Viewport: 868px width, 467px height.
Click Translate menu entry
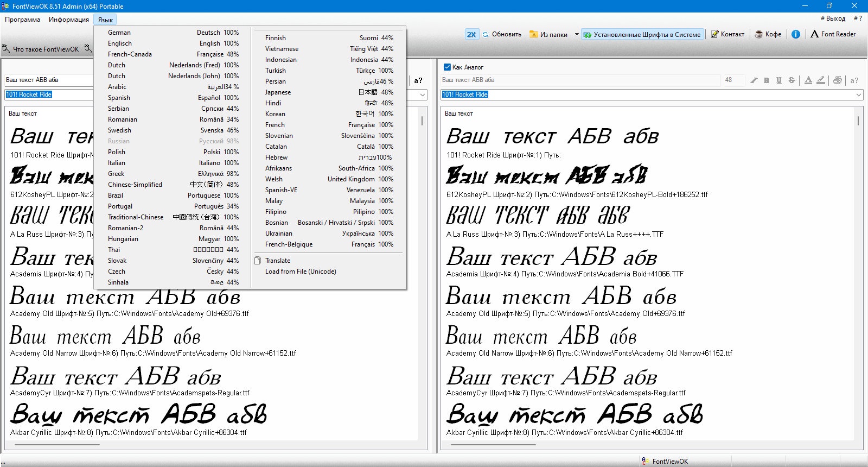point(328,261)
